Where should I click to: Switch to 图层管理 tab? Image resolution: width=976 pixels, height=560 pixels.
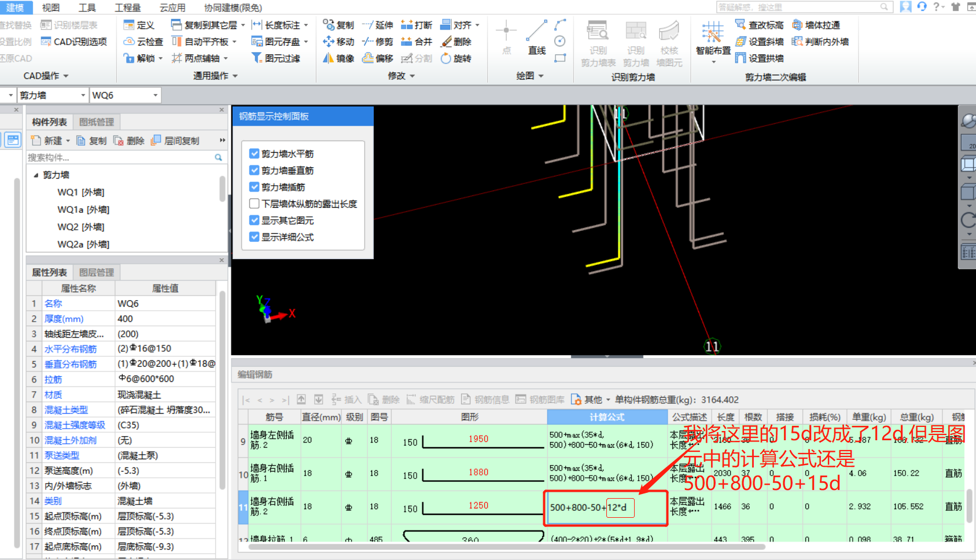pos(97,272)
